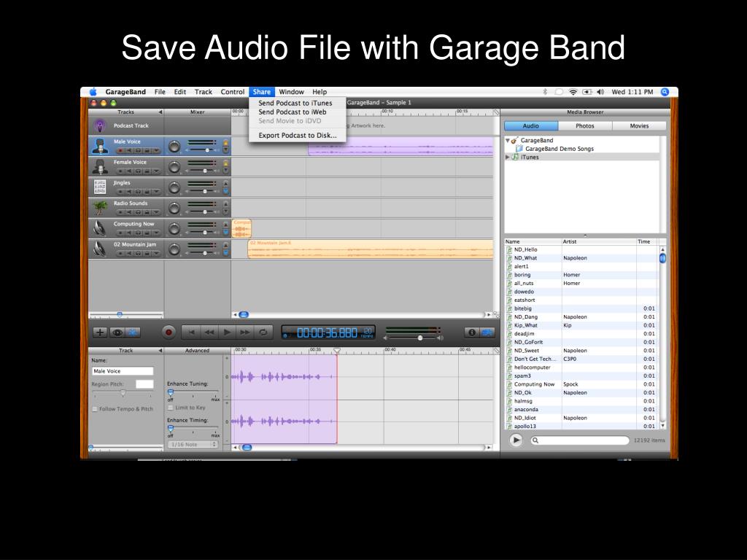The width and height of the screenshot is (747, 560).
Task: Enable recording on Male Voice track
Action: pos(120,150)
